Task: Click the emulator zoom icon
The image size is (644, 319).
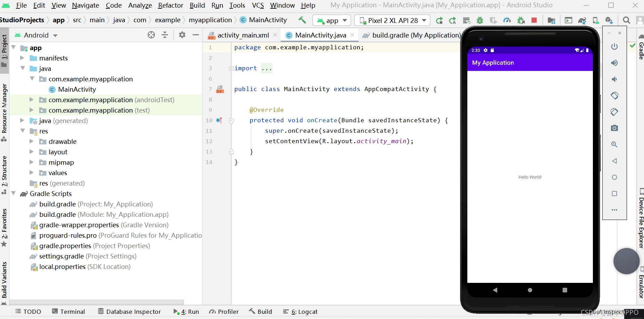Action: pyautogui.click(x=614, y=145)
